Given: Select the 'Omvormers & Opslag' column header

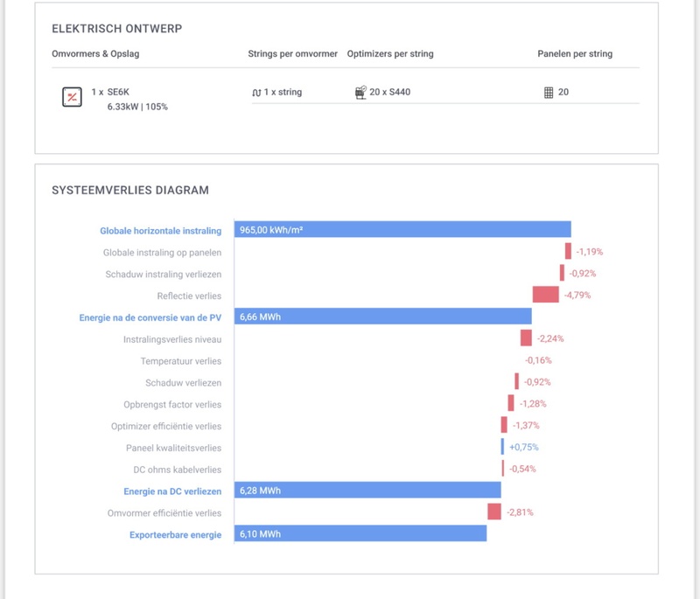Looking at the screenshot, I should pos(95,54).
